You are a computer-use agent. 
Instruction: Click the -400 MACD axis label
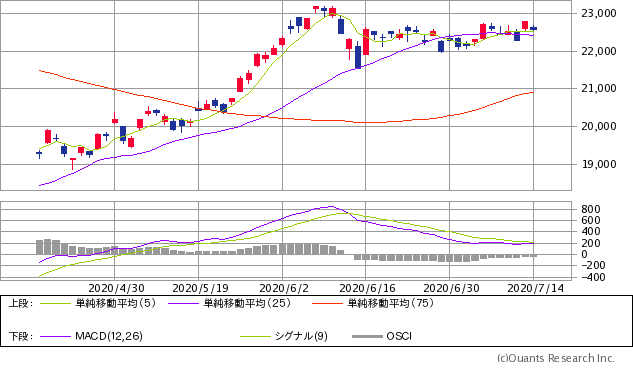(593, 277)
